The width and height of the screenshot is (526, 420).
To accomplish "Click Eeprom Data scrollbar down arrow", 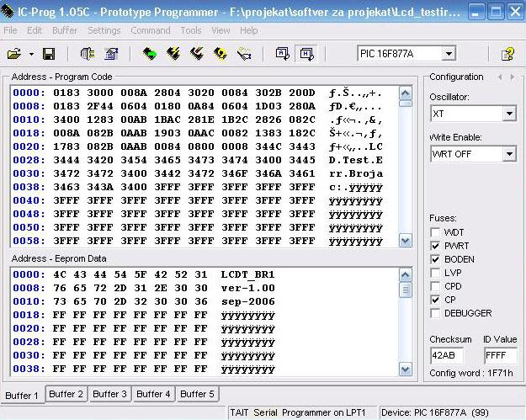I will (406, 369).
